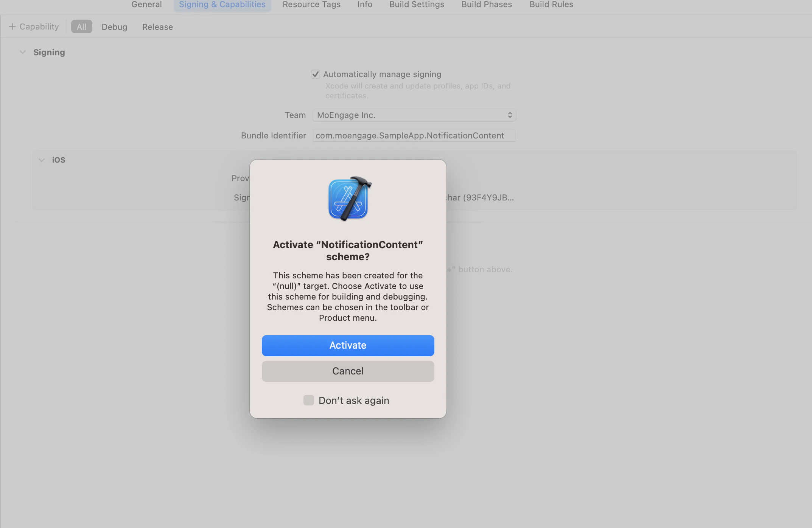Open the Team dropdown MoEngage Inc.
This screenshot has width=812, height=528.
tap(414, 115)
